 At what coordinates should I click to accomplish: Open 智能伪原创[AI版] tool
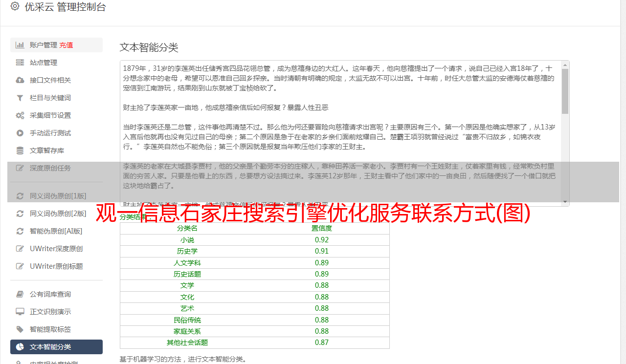[56, 231]
